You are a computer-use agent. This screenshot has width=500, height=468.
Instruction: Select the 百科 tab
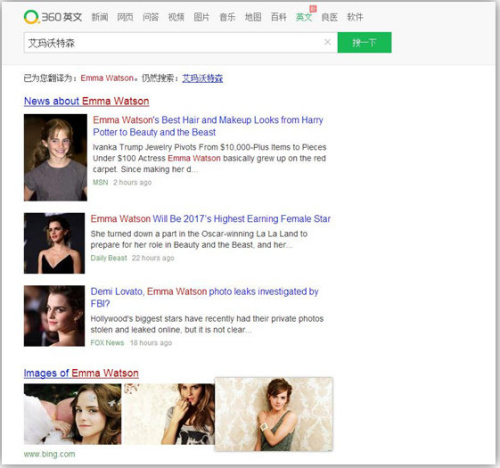pos(279,17)
